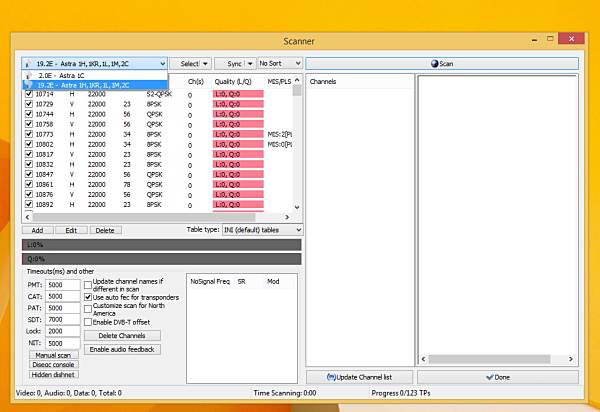Click the Delete Channels button
The image size is (600, 412).
[x=122, y=335]
